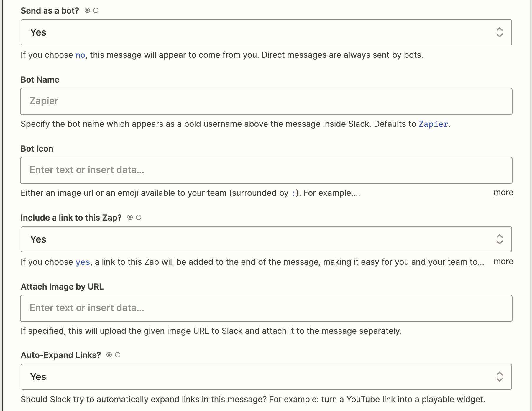Click the blue 'Zapier' code text in Bot Name help
Screen dimensions: 532x411
coord(434,124)
